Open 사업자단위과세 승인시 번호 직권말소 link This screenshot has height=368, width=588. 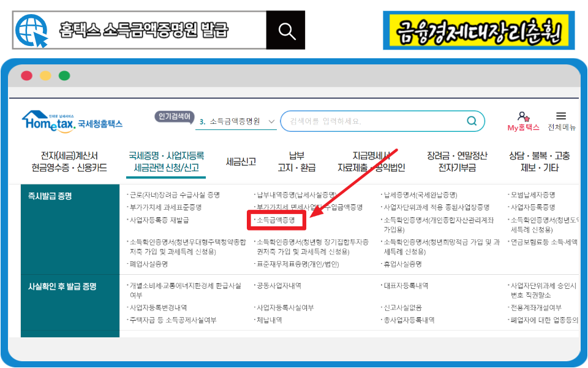(x=544, y=290)
